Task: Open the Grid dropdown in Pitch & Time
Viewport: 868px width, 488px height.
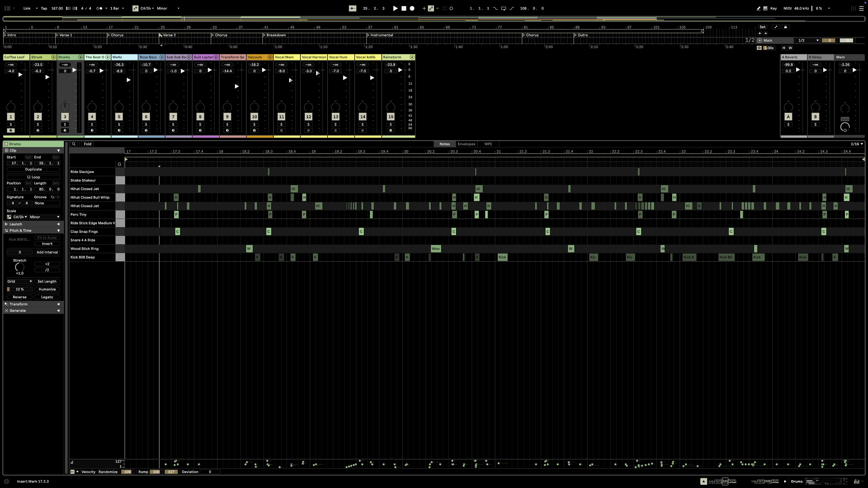Action: 19,281
